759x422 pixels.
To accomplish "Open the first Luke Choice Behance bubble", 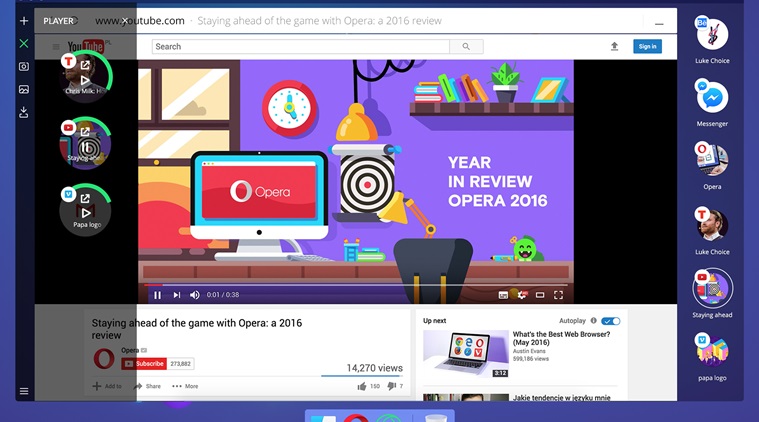I will tap(712, 34).
